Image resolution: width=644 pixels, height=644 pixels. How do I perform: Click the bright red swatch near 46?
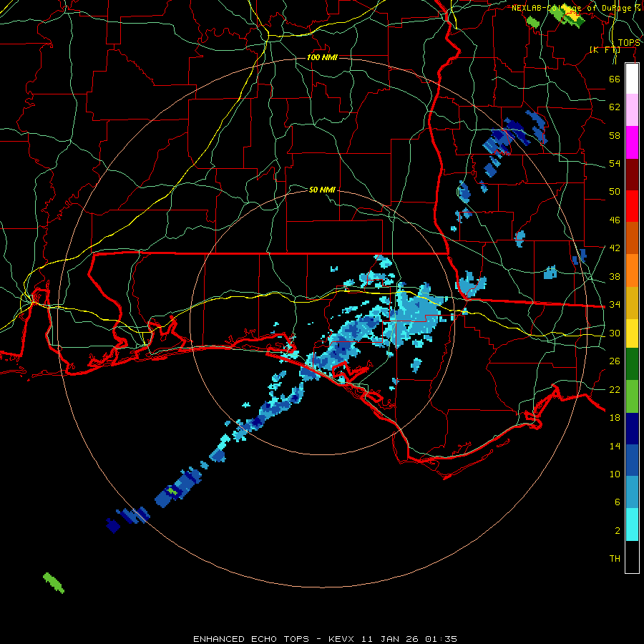click(632, 206)
